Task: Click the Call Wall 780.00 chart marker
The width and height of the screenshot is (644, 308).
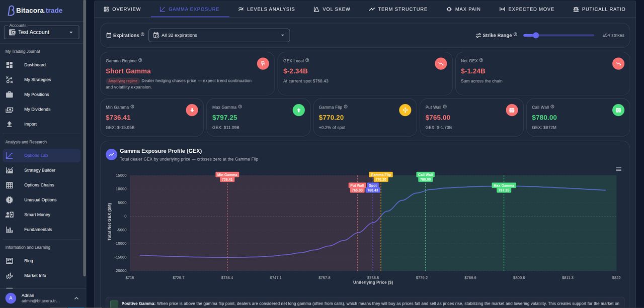Action: (x=425, y=177)
